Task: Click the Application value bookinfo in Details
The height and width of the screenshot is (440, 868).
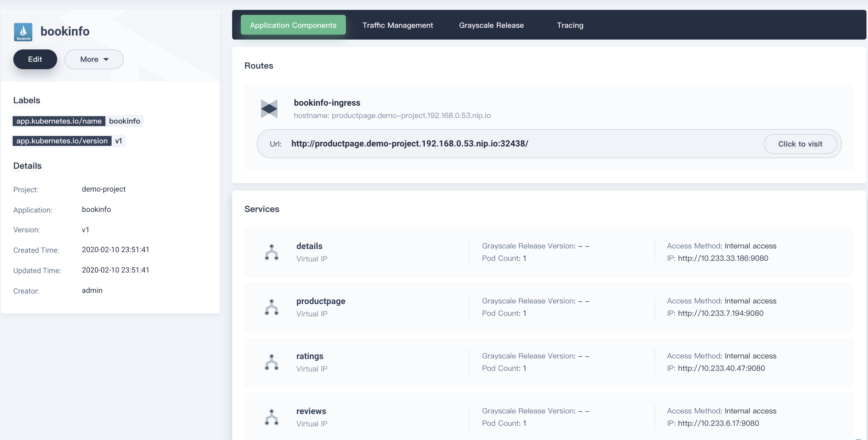Action: [96, 209]
